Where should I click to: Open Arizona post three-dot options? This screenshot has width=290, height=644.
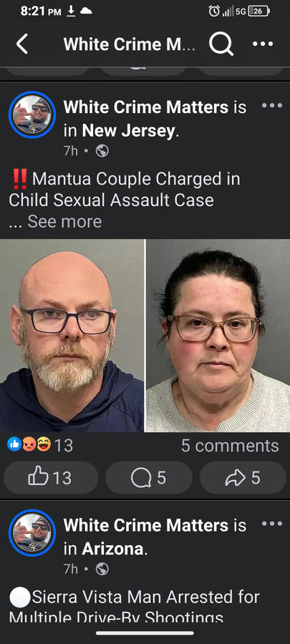[x=272, y=524]
